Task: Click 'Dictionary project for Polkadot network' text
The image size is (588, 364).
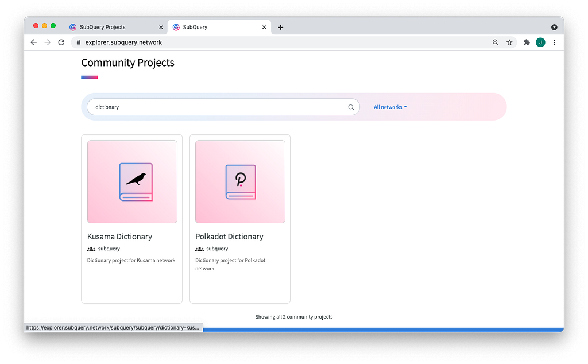Action: click(230, 264)
